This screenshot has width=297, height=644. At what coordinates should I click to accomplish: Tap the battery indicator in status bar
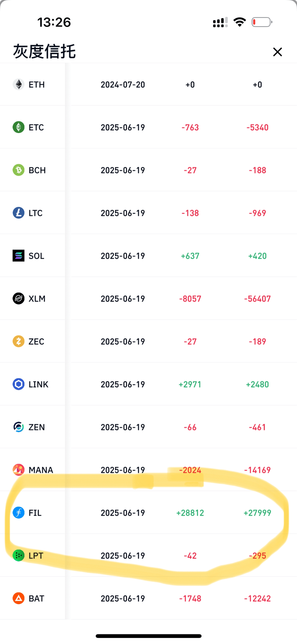[262, 22]
